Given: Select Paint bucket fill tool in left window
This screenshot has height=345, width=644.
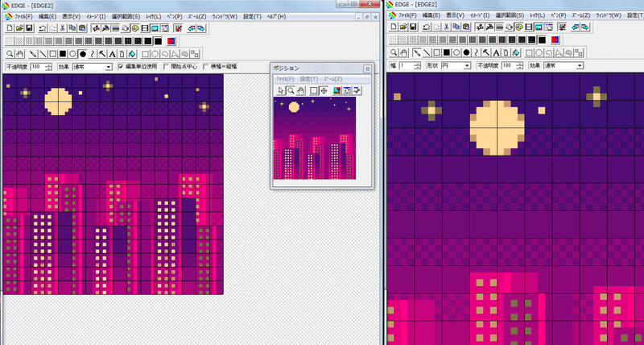Looking at the screenshot, I should tap(132, 54).
